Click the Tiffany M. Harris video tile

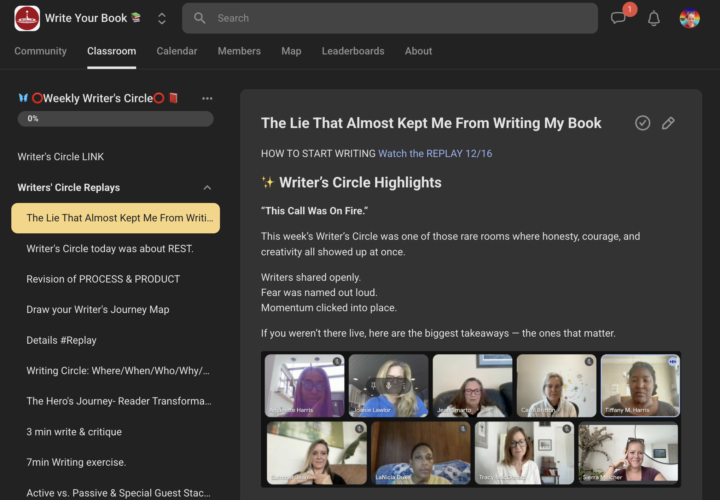click(x=640, y=386)
